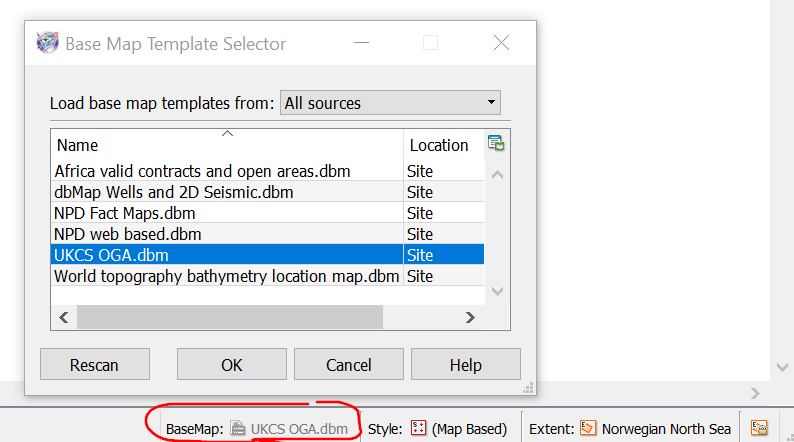
Task: Click main window's horizontal scroll right arrow
Action: click(755, 393)
